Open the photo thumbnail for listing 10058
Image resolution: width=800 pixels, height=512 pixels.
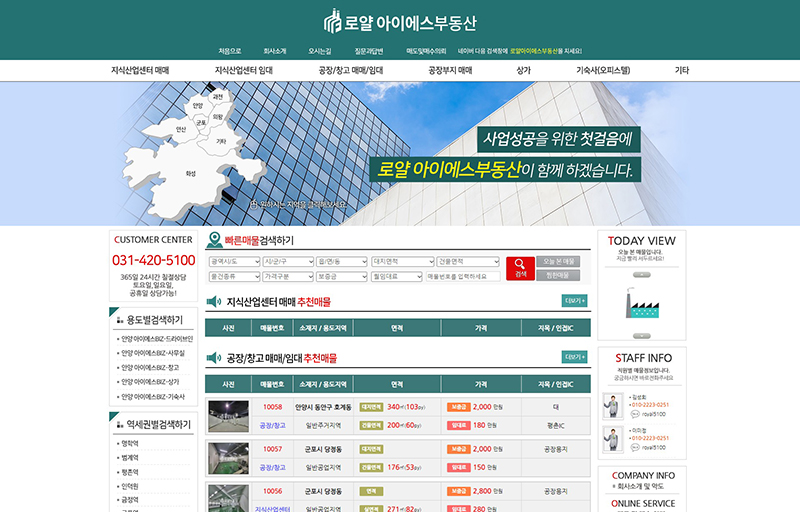click(x=229, y=416)
